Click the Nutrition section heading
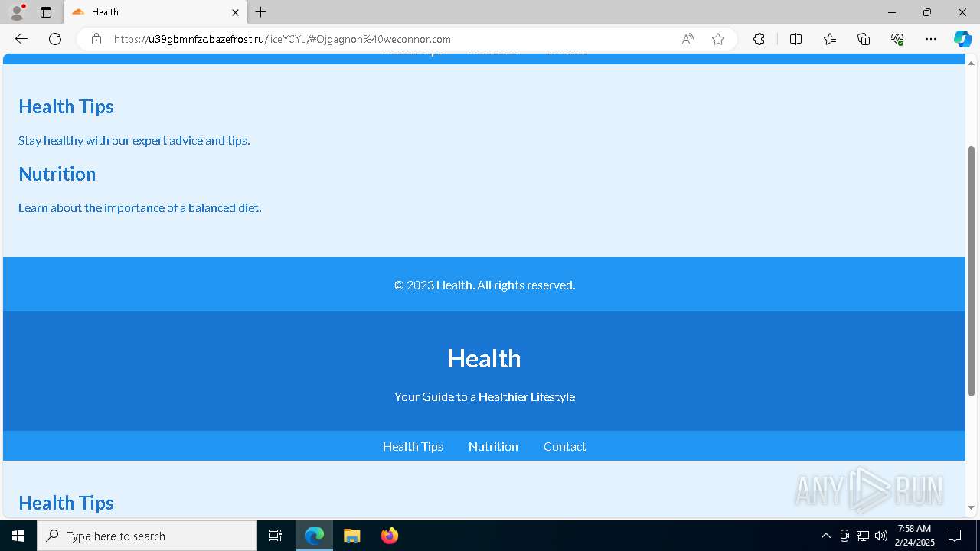The height and width of the screenshot is (551, 980). point(57,174)
